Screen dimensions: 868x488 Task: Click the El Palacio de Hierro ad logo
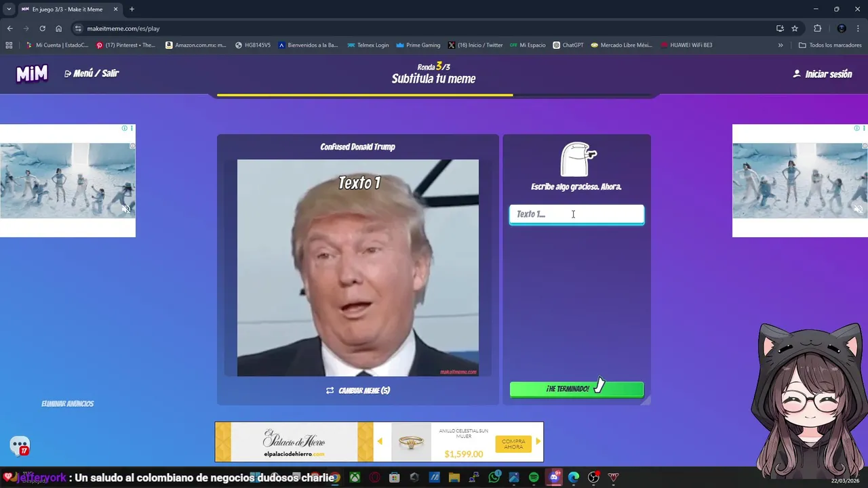coord(294,442)
